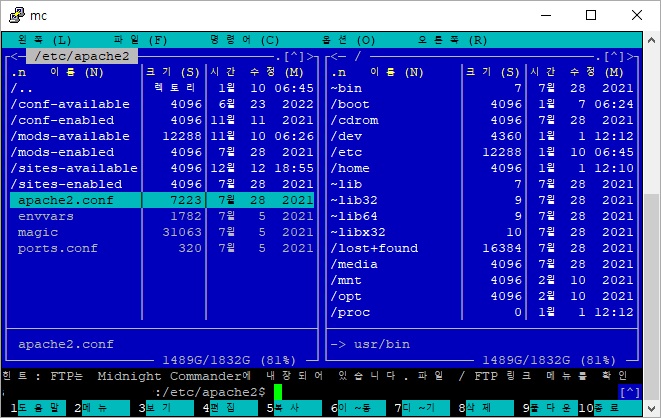The height and width of the screenshot is (418, 661).
Task: Click the right panel's [^] history dropdown
Action: tap(614, 56)
